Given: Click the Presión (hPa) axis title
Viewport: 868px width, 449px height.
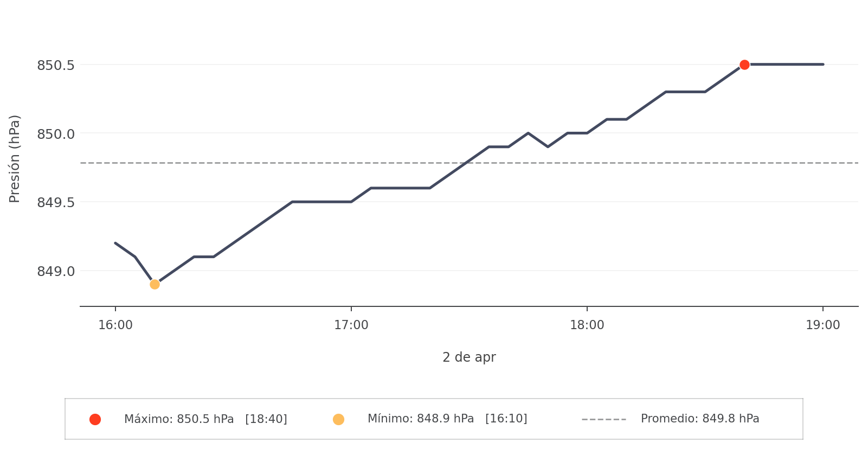Looking at the screenshot, I should (15, 158).
